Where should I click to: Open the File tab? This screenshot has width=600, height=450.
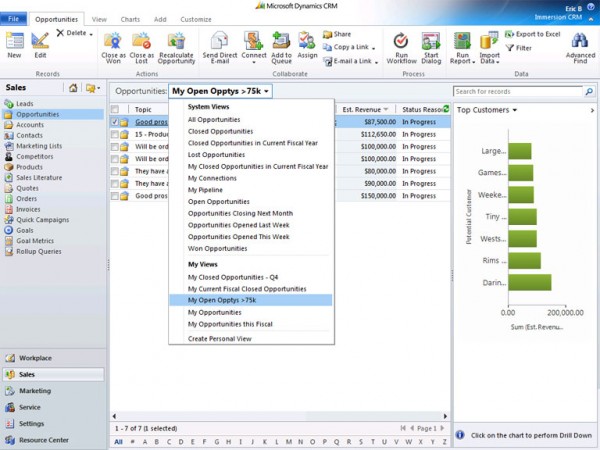pyautogui.click(x=13, y=19)
